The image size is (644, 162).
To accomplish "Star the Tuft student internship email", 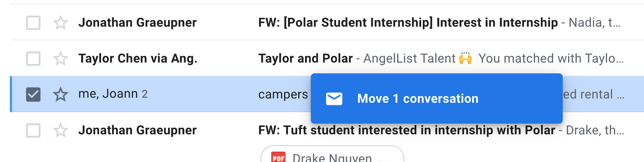I will pos(61,130).
